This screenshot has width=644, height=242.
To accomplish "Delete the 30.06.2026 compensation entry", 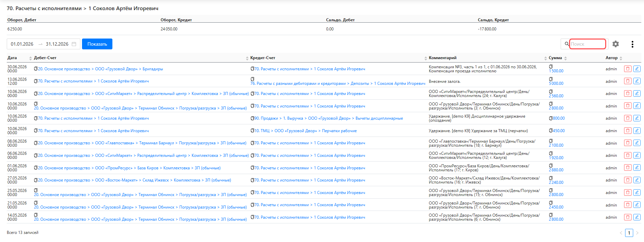I will tap(628, 69).
